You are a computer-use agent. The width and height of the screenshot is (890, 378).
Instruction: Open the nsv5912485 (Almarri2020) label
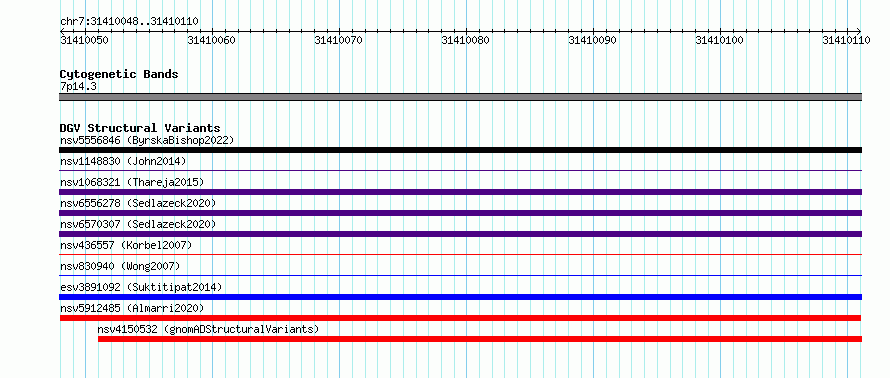[x=132, y=308]
